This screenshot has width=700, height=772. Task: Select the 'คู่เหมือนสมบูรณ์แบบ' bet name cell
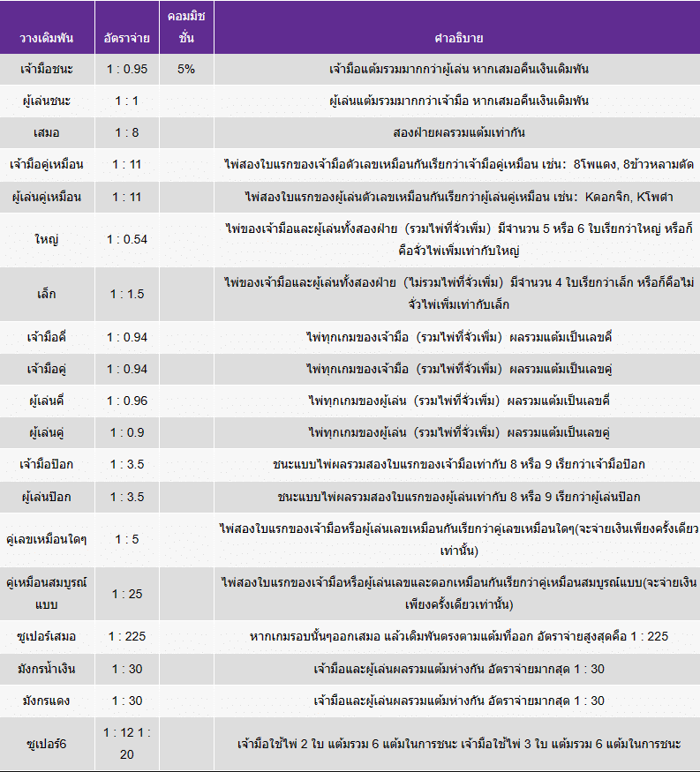click(x=47, y=593)
